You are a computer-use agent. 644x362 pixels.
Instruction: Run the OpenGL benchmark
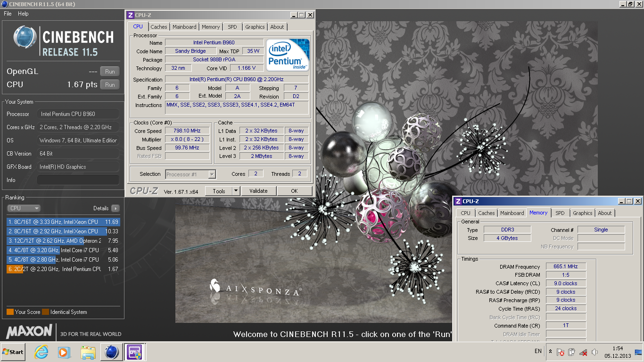point(110,72)
